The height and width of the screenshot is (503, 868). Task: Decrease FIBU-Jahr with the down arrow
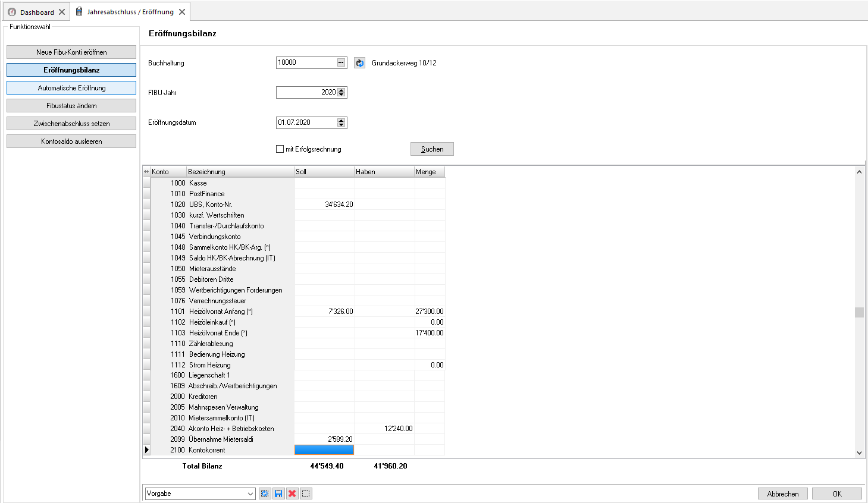pos(341,95)
